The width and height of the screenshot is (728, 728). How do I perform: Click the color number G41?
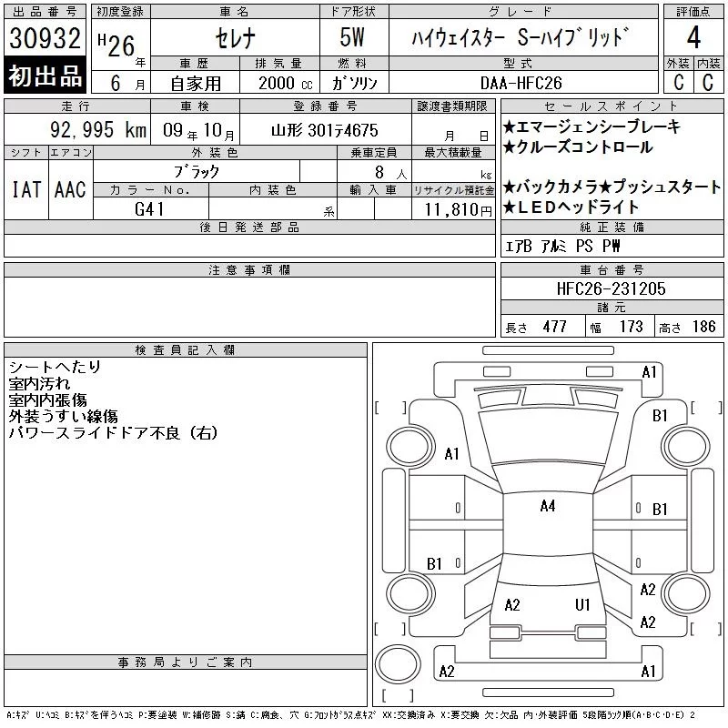tap(149, 209)
